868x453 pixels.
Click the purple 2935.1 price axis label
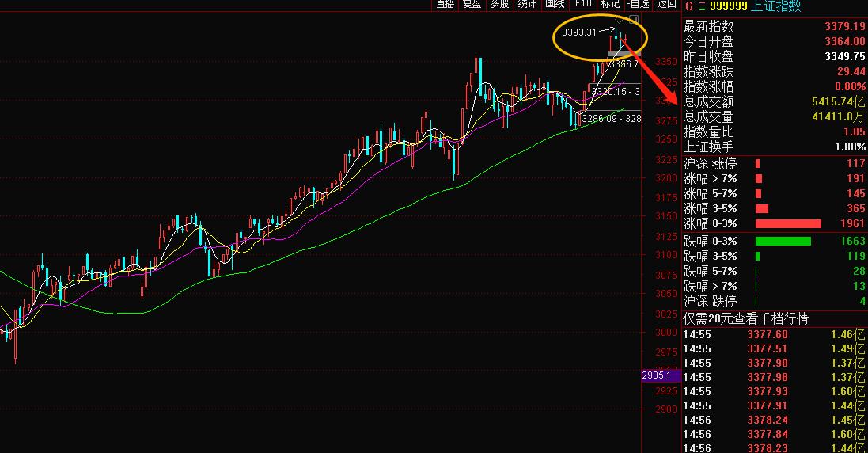[x=656, y=375]
